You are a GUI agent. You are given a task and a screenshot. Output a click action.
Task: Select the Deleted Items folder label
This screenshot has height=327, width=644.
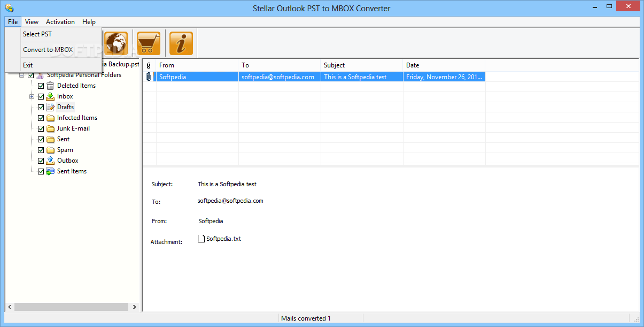[x=76, y=86]
